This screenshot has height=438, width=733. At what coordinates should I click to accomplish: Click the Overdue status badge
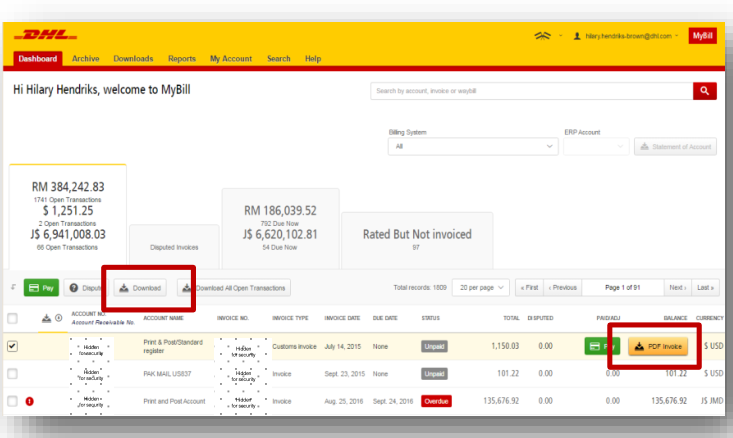[436, 401]
